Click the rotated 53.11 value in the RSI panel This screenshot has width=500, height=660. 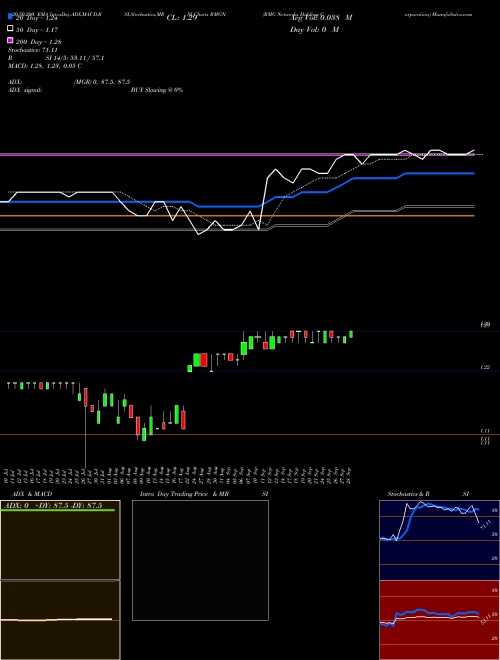pyautogui.click(x=487, y=619)
